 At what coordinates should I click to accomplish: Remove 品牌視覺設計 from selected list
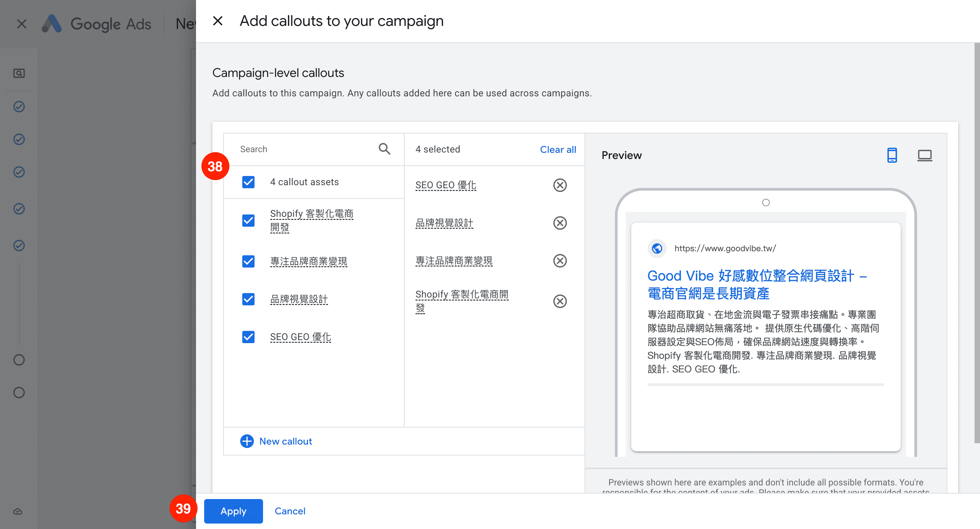pos(560,223)
